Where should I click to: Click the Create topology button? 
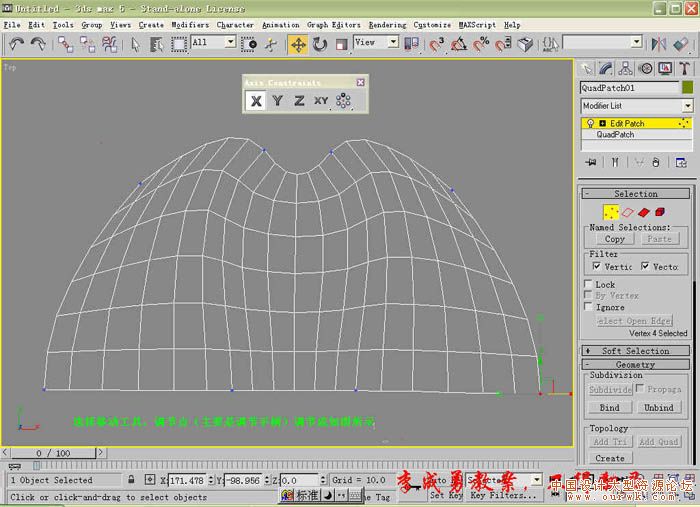click(610, 458)
